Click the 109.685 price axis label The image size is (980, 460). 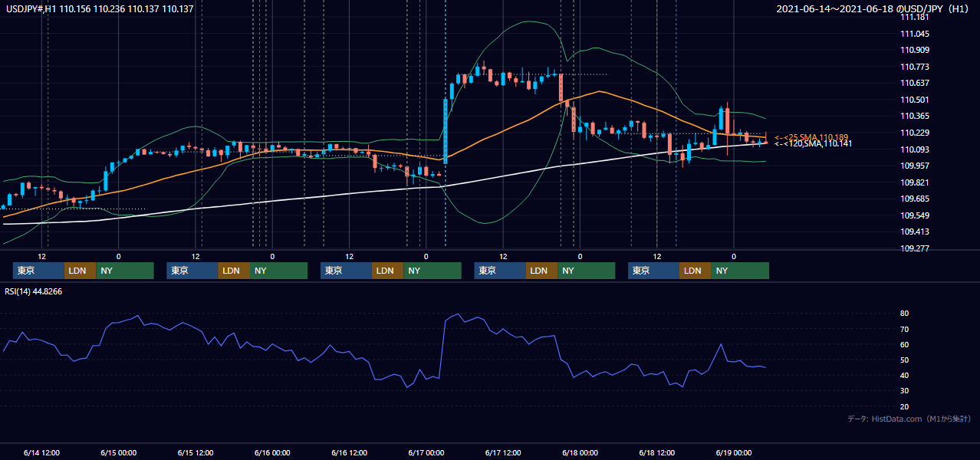click(916, 199)
